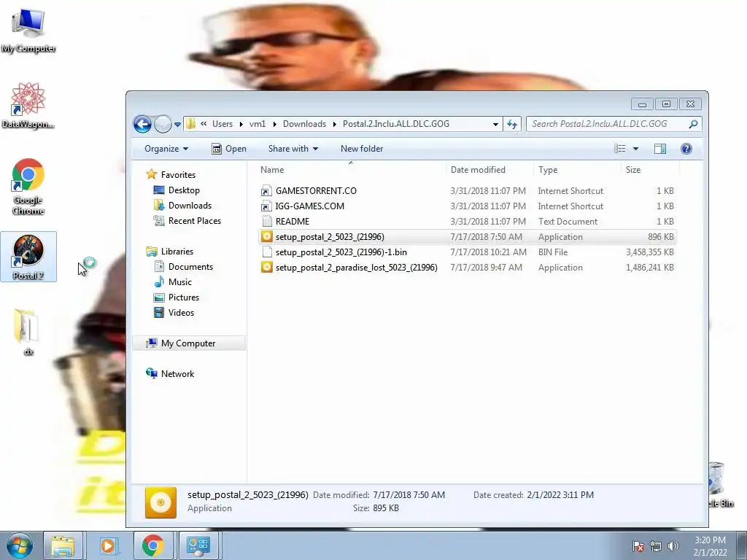Viewport: 747px width, 560px height.
Task: Click the GAMESTORRENT.CO file name
Action: [316, 191]
